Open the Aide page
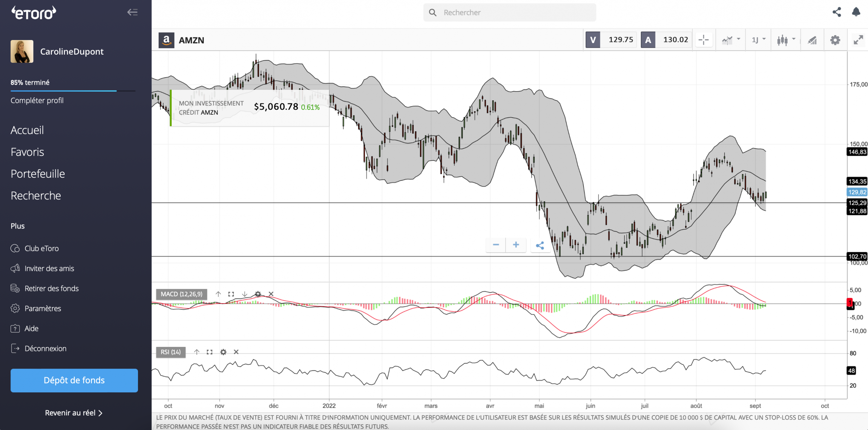This screenshot has height=430, width=868. [x=24, y=329]
